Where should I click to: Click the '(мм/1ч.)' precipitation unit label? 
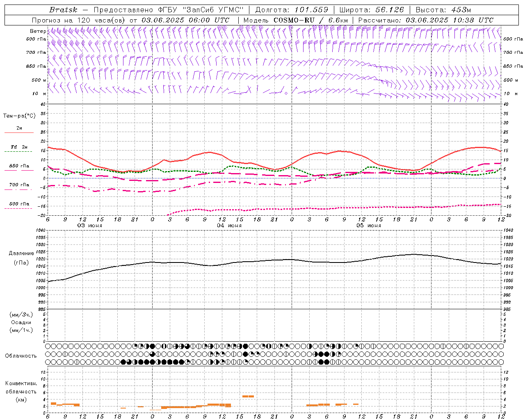(x=21, y=330)
